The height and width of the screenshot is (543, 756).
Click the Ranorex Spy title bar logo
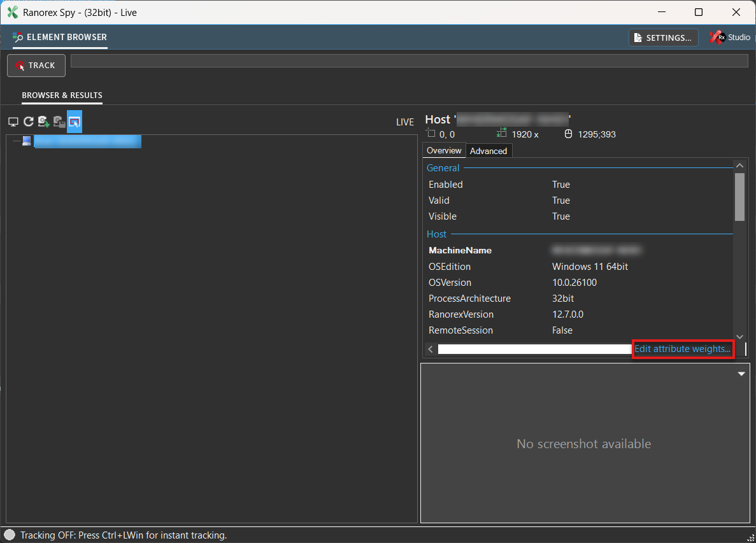click(13, 12)
